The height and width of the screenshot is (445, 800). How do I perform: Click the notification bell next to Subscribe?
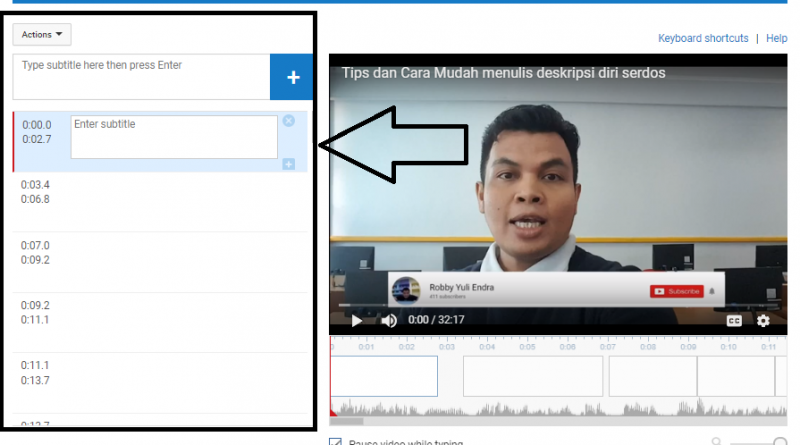tap(712, 291)
